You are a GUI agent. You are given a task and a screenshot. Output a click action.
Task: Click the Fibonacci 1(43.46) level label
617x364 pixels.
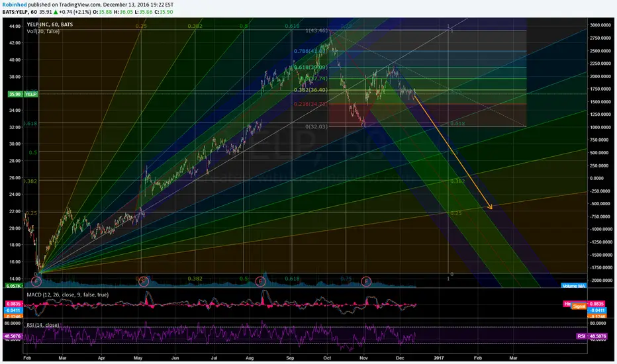tap(316, 30)
